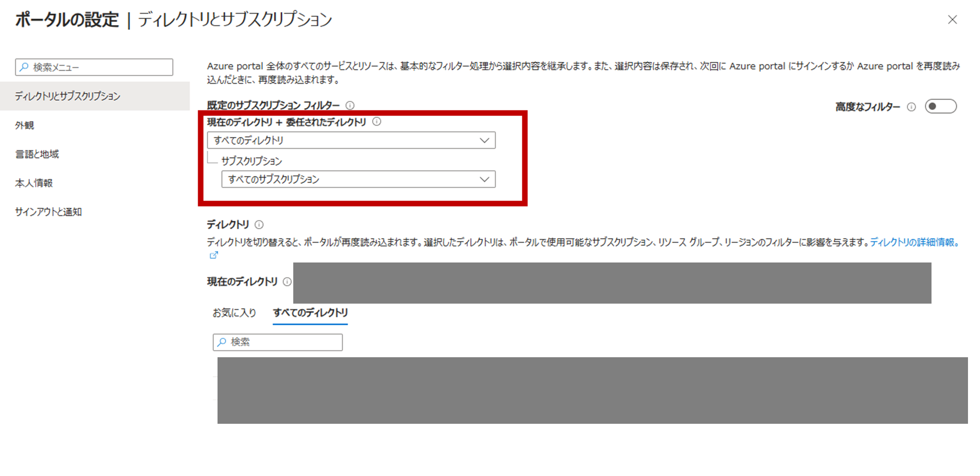Open the すべてのサブスクリプション dropdown
This screenshot has width=980, height=476.
click(x=358, y=179)
